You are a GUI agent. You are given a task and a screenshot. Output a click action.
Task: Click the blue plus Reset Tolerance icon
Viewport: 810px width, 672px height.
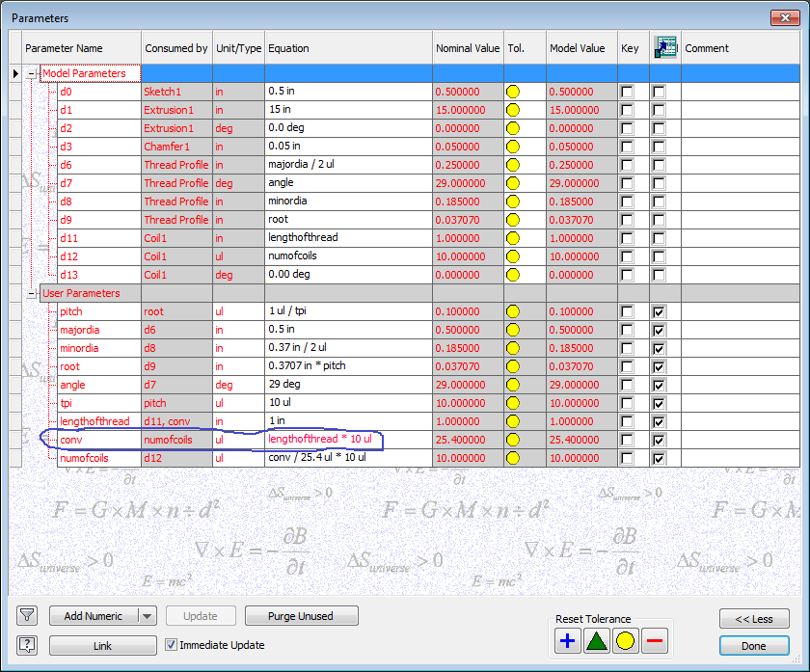[567, 640]
